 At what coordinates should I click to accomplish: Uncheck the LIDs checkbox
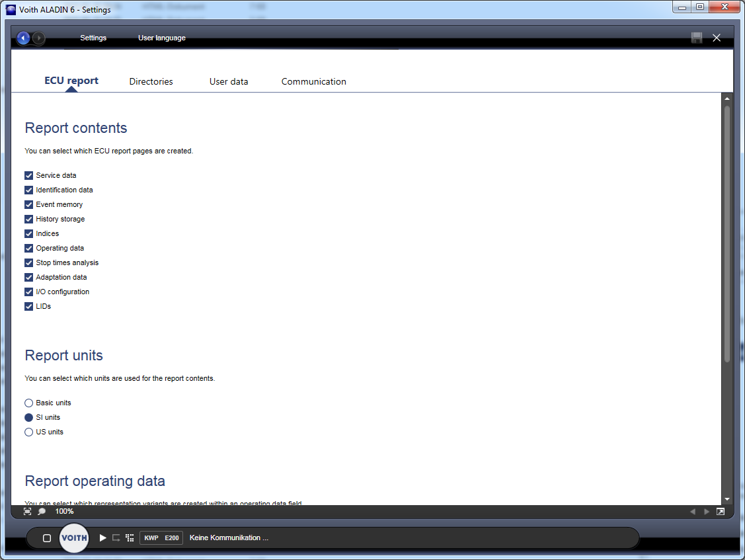coord(29,307)
